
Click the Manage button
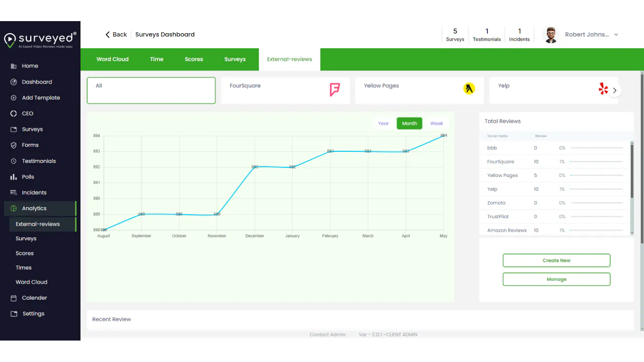tap(556, 279)
